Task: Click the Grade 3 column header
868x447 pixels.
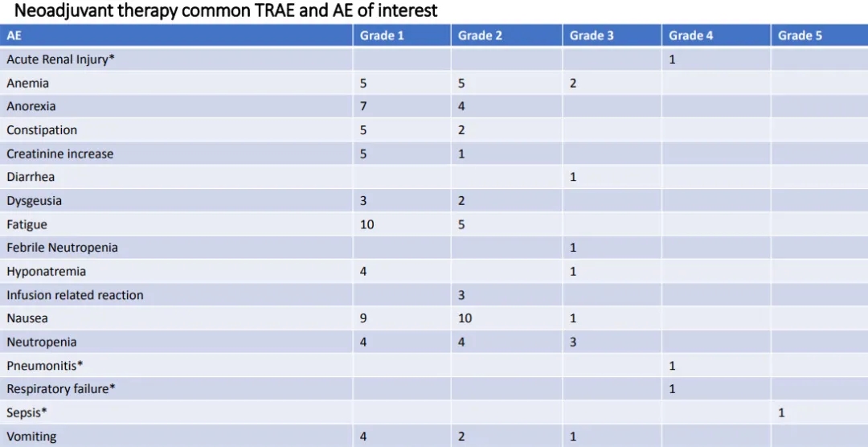Action: click(592, 35)
